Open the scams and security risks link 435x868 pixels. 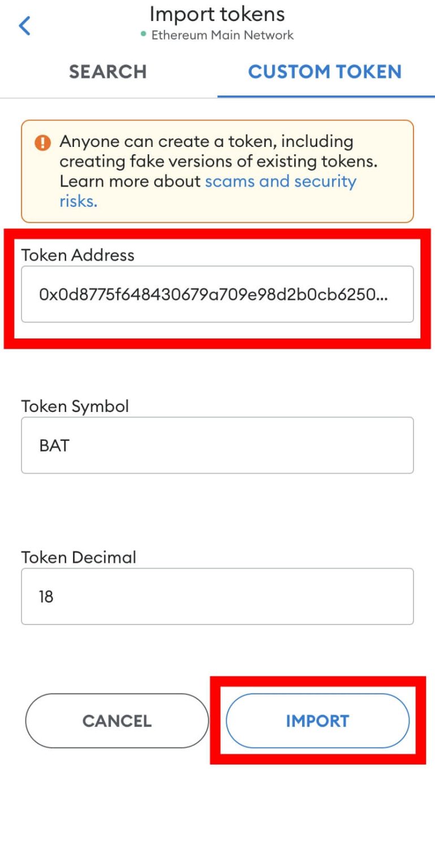click(x=281, y=181)
